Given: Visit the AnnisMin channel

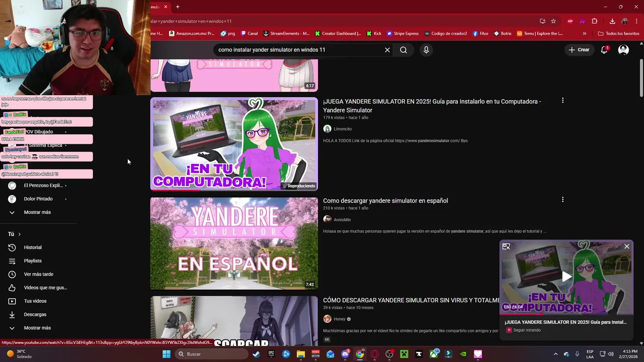Looking at the screenshot, I should pyautogui.click(x=342, y=220).
